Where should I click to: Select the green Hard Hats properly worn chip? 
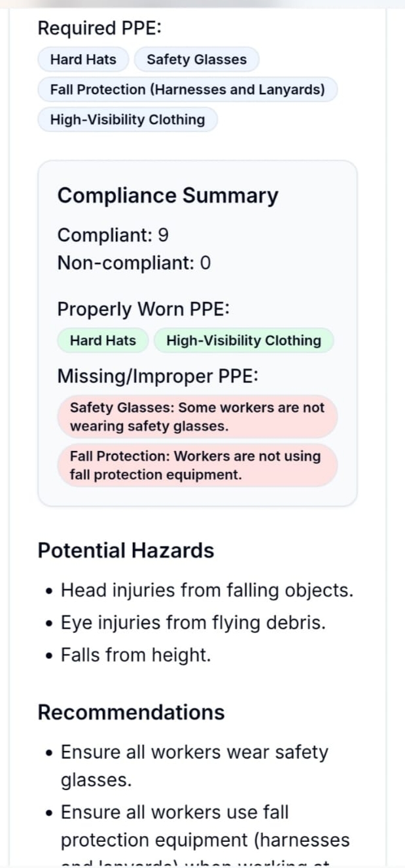point(102,340)
